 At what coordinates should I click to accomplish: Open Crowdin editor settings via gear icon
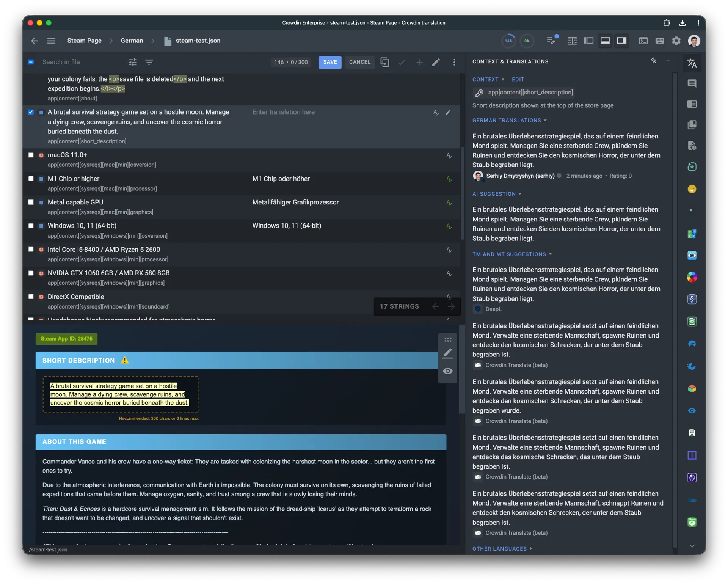(x=676, y=41)
